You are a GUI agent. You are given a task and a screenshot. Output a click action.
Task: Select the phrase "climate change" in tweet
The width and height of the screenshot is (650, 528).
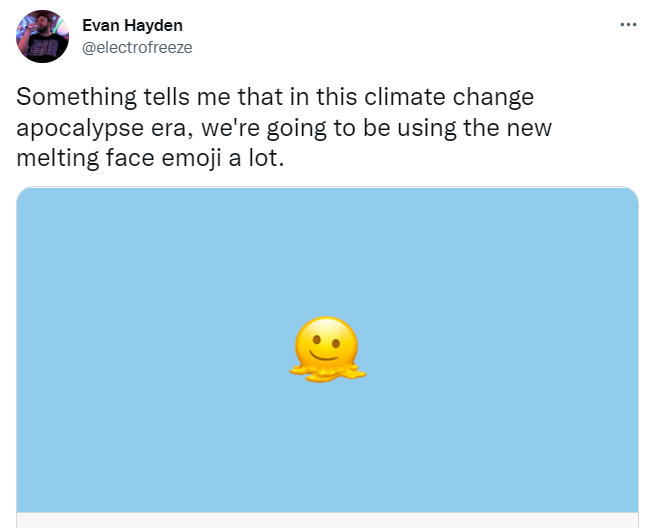(449, 98)
